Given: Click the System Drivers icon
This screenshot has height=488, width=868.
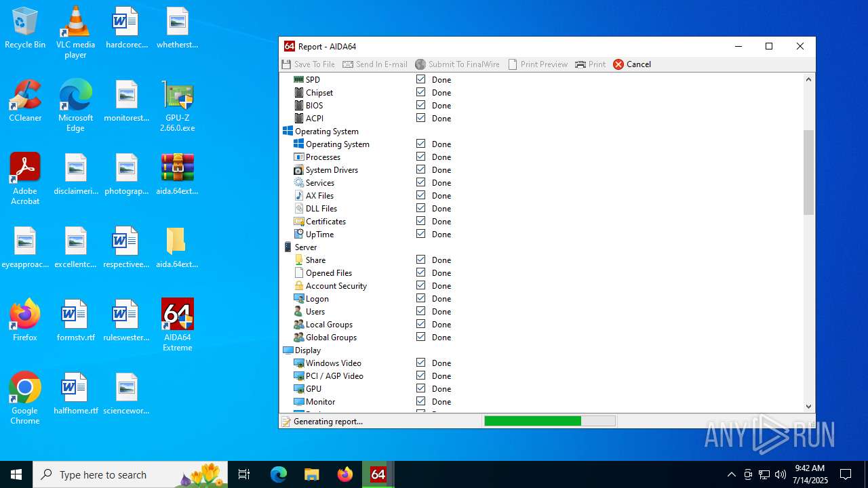Looking at the screenshot, I should (x=298, y=169).
